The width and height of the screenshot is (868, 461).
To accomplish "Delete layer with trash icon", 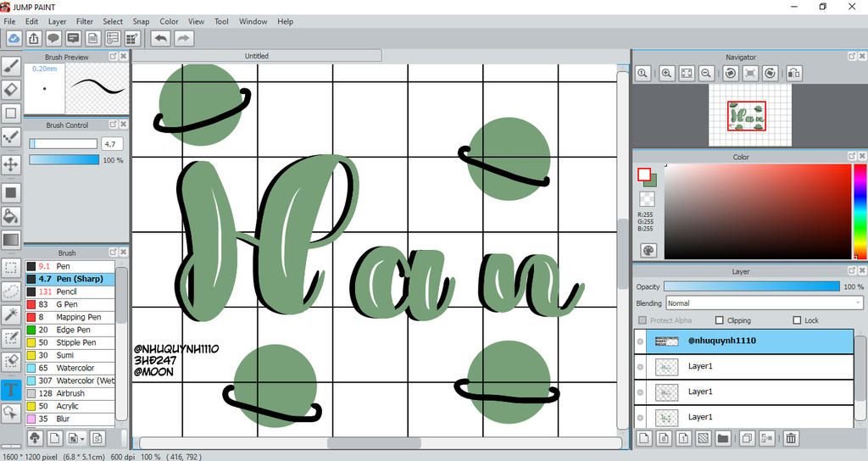I will pos(791,438).
